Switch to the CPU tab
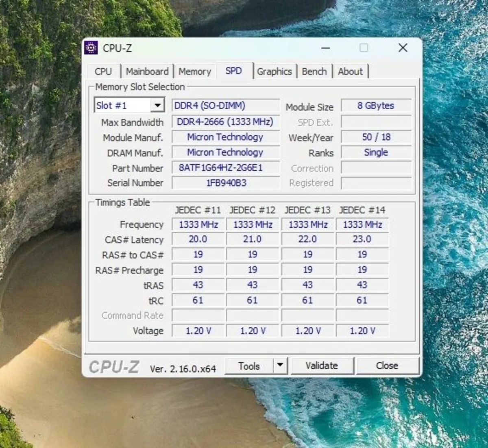Viewport: 488px width, 448px height. pyautogui.click(x=104, y=72)
